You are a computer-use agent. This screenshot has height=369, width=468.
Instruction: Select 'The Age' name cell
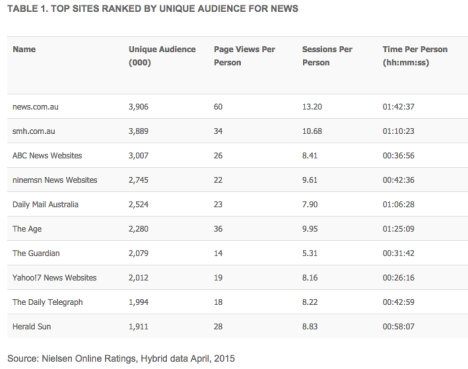pyautogui.click(x=27, y=229)
